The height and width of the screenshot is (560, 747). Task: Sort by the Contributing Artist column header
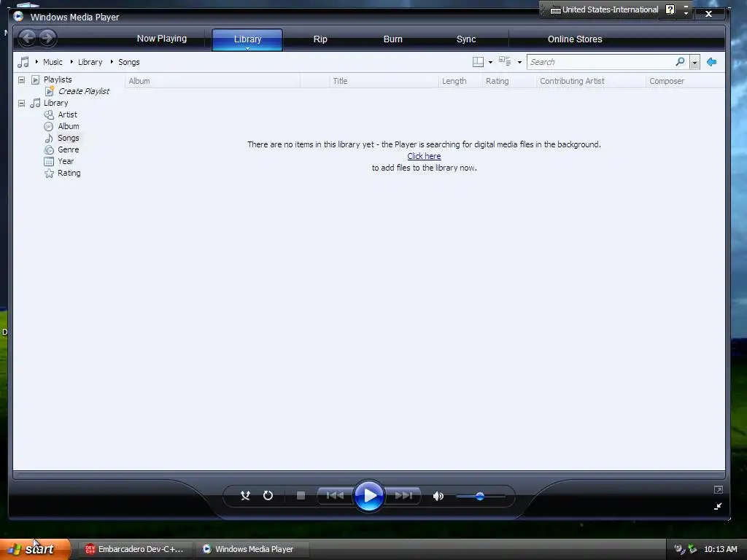(591, 81)
